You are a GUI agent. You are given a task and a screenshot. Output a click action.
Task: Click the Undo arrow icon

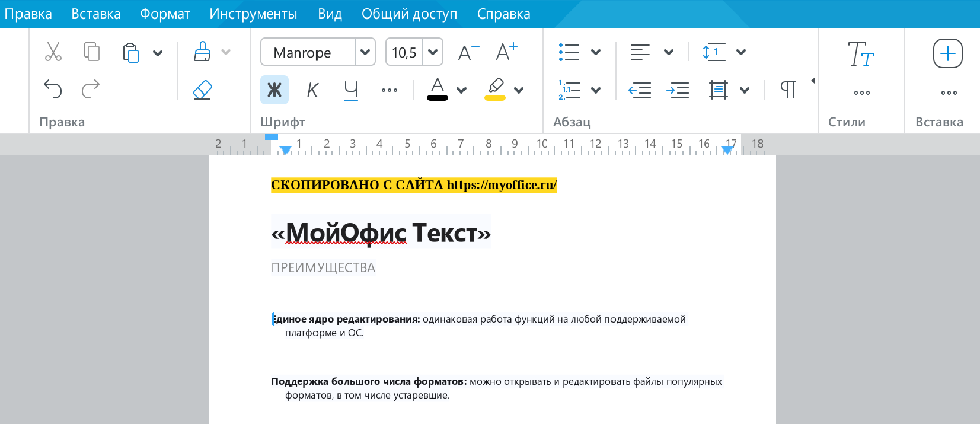53,90
